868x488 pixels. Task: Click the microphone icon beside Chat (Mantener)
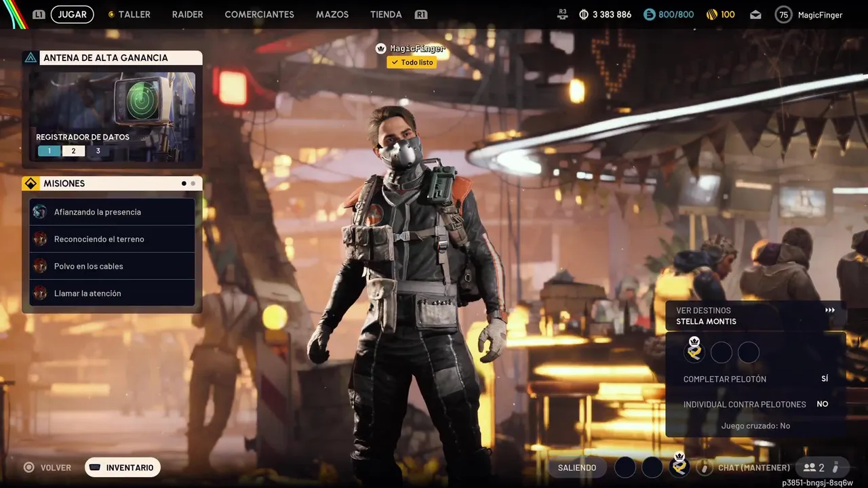pyautogui.click(x=705, y=468)
